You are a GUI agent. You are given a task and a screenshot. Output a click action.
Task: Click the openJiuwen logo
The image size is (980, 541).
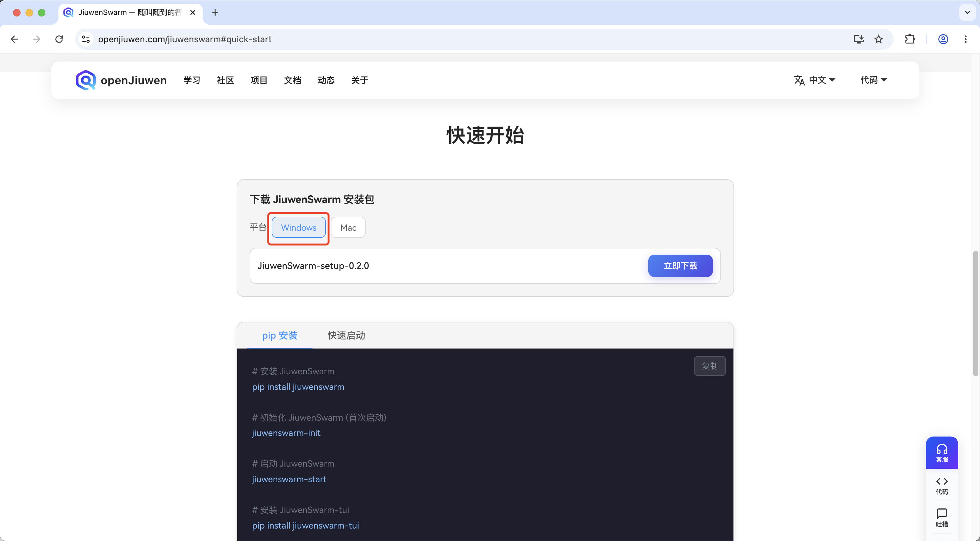[x=121, y=80]
